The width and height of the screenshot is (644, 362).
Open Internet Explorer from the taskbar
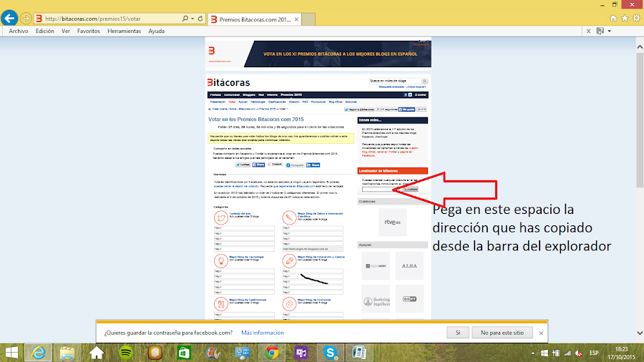click(x=39, y=353)
